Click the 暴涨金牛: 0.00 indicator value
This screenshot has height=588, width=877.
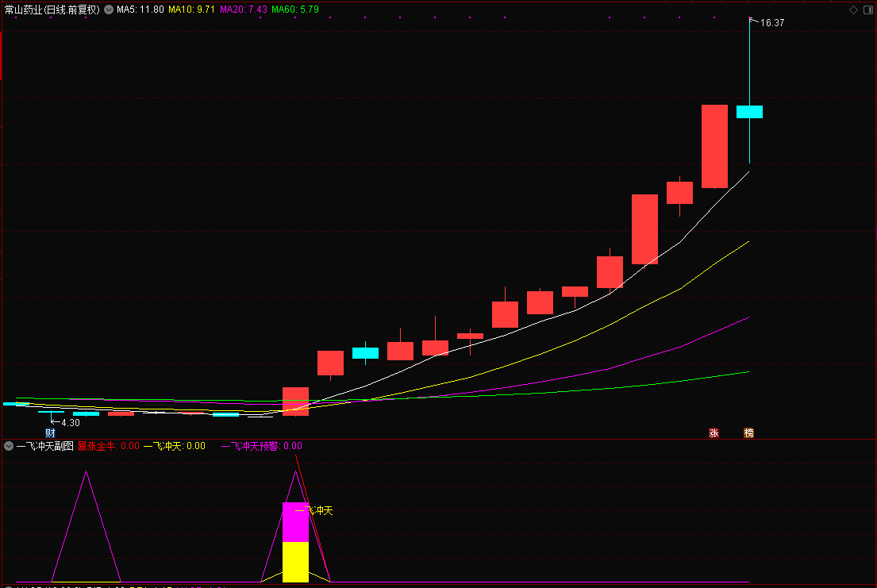click(x=109, y=446)
